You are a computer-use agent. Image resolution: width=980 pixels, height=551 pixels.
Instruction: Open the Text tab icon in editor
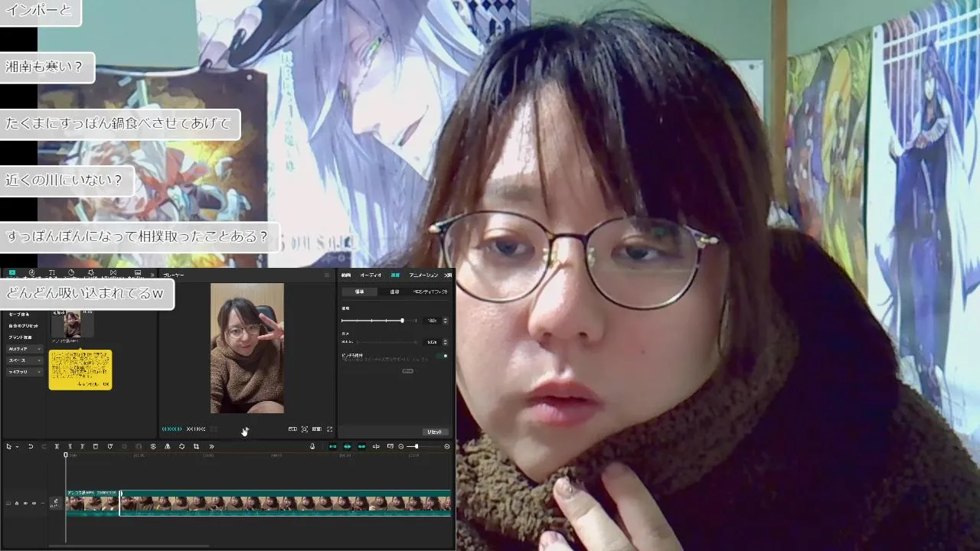click(52, 272)
